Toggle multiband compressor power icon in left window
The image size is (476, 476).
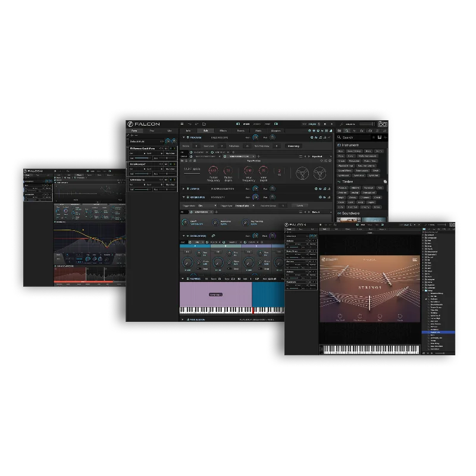click(55, 266)
